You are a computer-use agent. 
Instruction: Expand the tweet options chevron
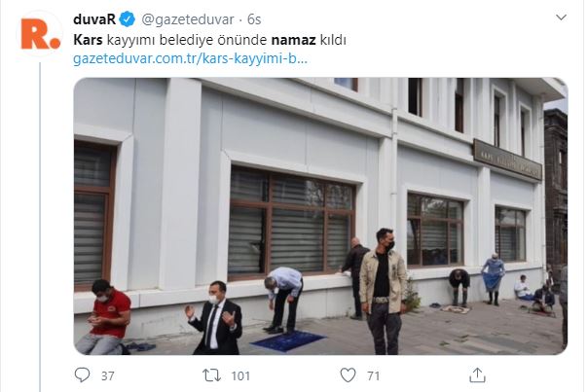(561, 18)
